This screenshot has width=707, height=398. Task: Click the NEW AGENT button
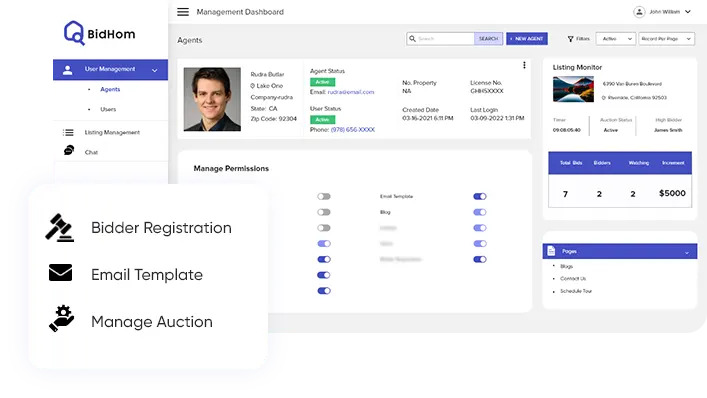[x=527, y=39]
